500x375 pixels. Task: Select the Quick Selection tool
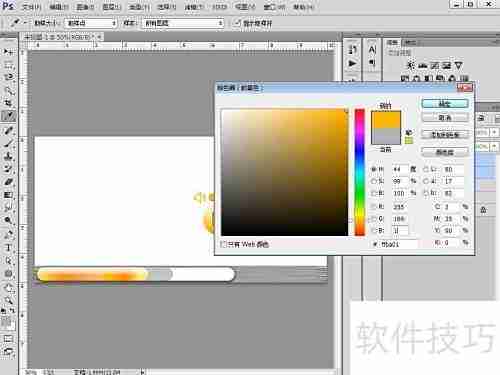(x=8, y=90)
